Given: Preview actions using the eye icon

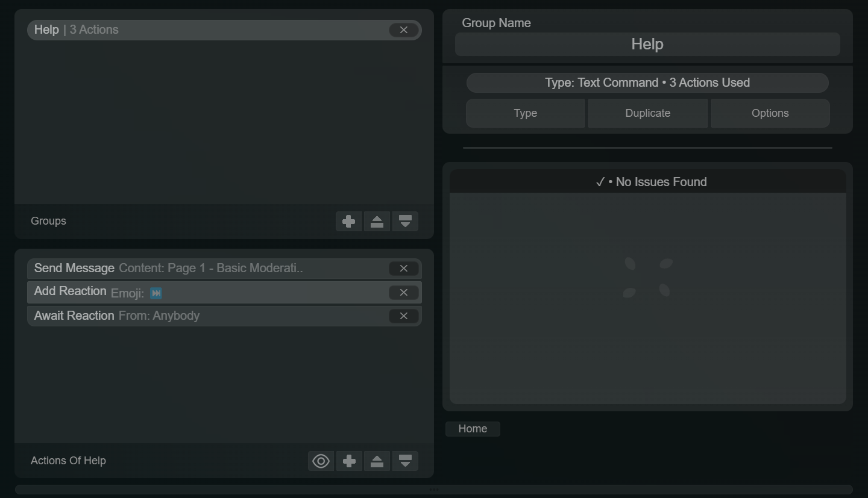Looking at the screenshot, I should tap(320, 461).
